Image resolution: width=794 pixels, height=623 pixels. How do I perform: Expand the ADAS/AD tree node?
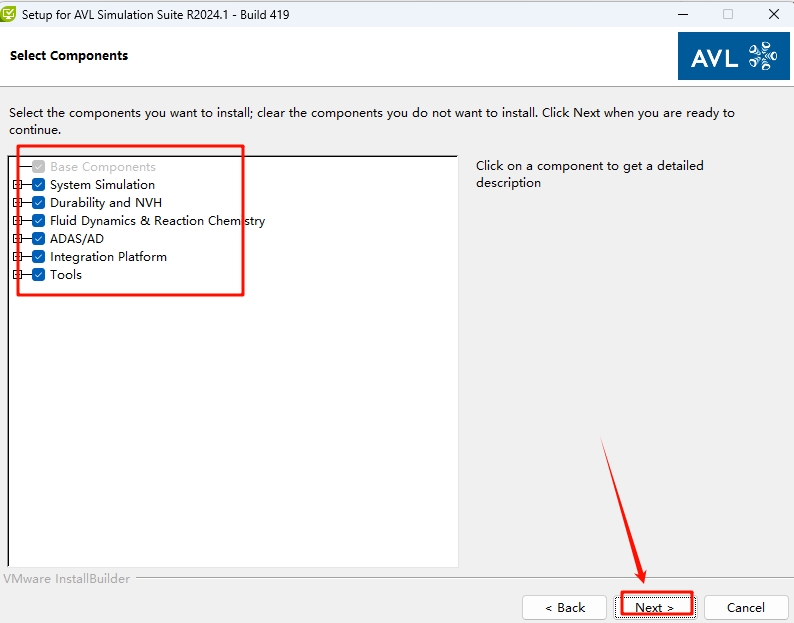click(x=17, y=239)
